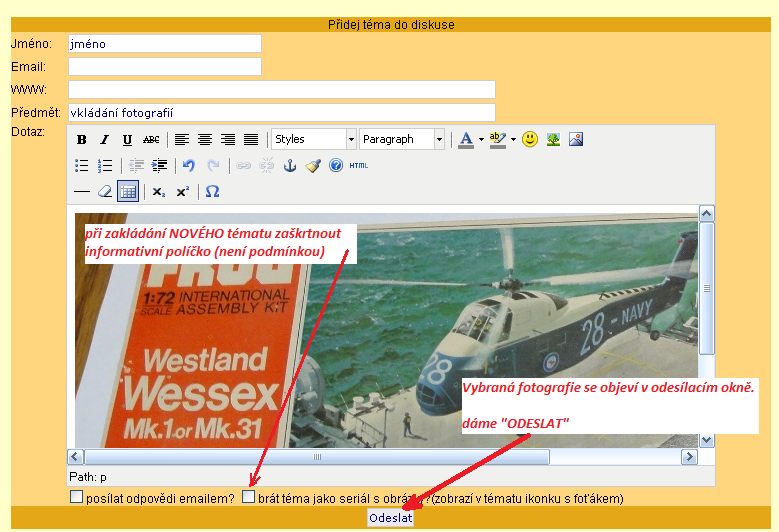Open the text color picker
The image size is (779, 532).
tap(466, 140)
